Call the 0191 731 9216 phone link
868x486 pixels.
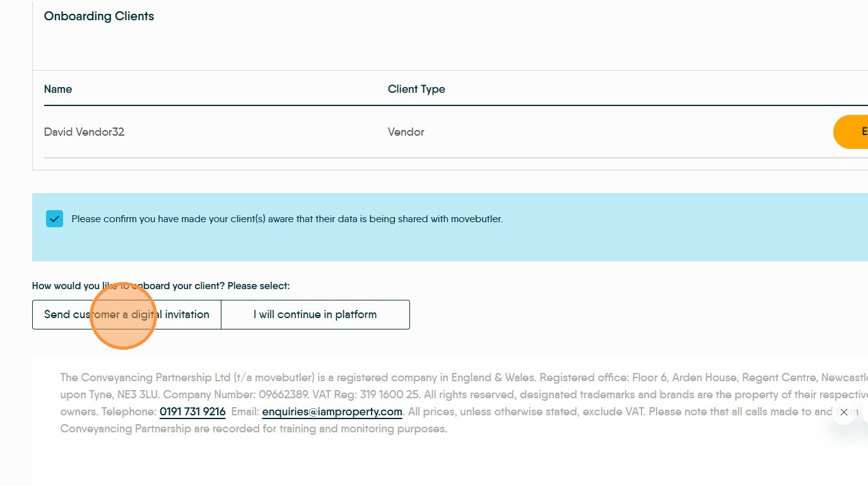(x=192, y=412)
